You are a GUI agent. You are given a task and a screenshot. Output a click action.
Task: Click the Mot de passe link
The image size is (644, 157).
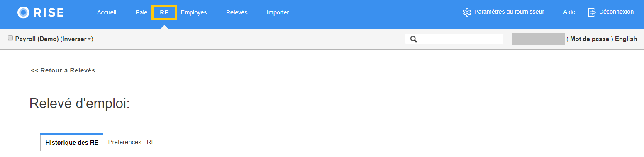[589, 39]
